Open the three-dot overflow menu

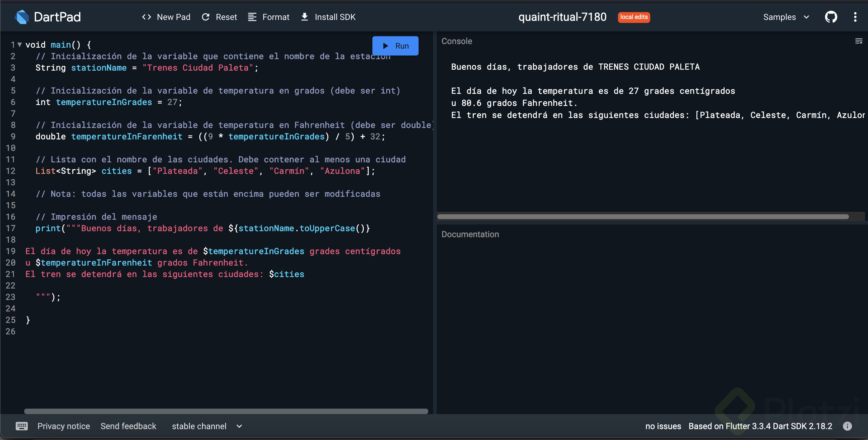pyautogui.click(x=855, y=17)
